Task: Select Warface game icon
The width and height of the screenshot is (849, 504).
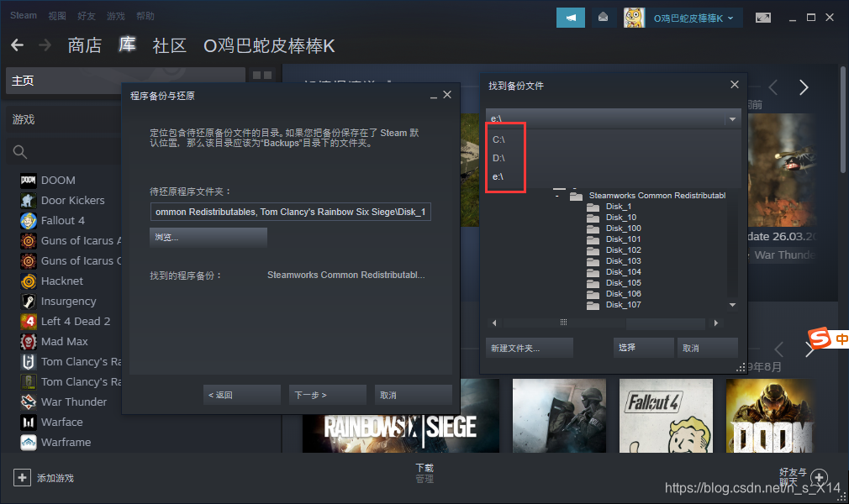Action: [x=28, y=422]
